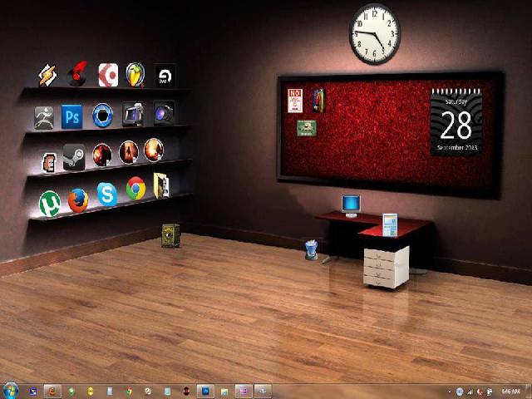Click the calendar gadget showing 28
Image resolution: width=532 pixels, height=399 pixels.
(x=456, y=125)
